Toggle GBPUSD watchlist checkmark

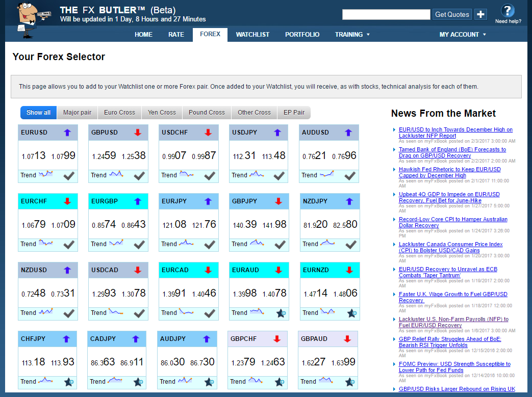(x=139, y=176)
